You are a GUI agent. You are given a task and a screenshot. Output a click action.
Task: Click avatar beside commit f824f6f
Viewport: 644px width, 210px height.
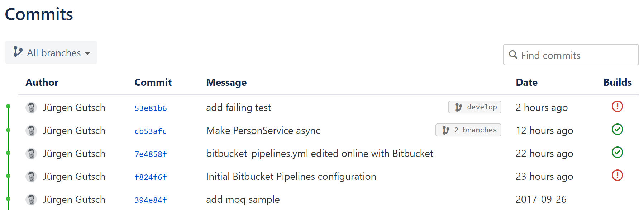point(31,177)
